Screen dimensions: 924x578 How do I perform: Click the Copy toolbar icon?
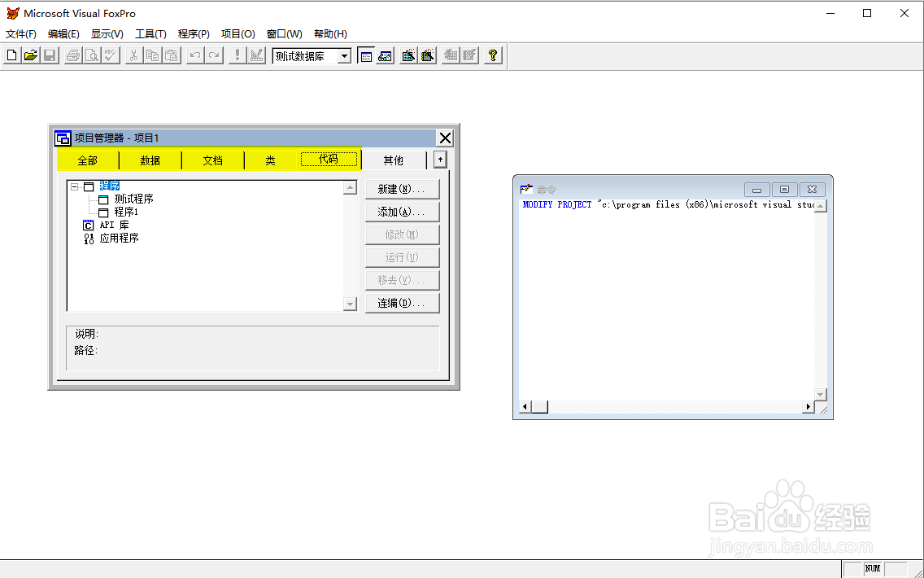153,55
